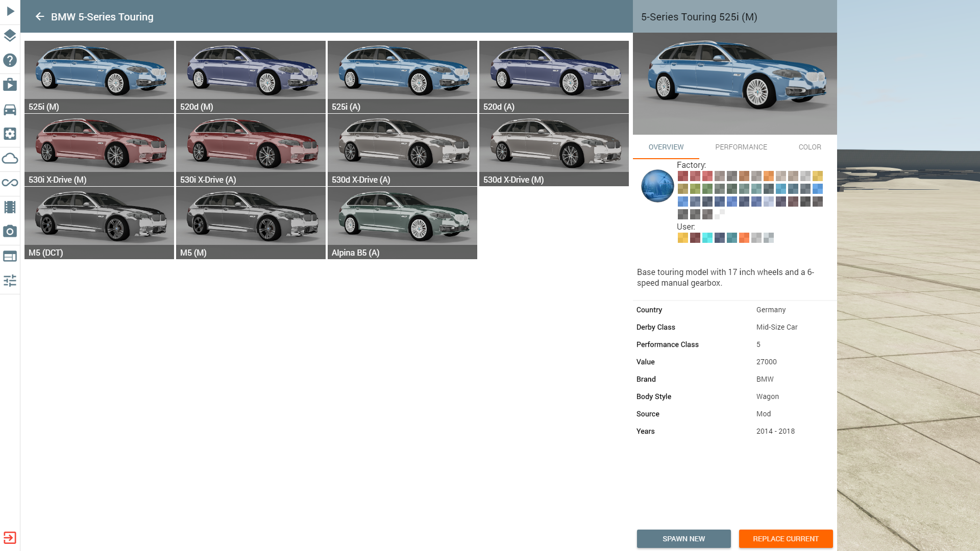This screenshot has width=980, height=551.
Task: Switch to the Performance tab
Action: pyautogui.click(x=741, y=147)
